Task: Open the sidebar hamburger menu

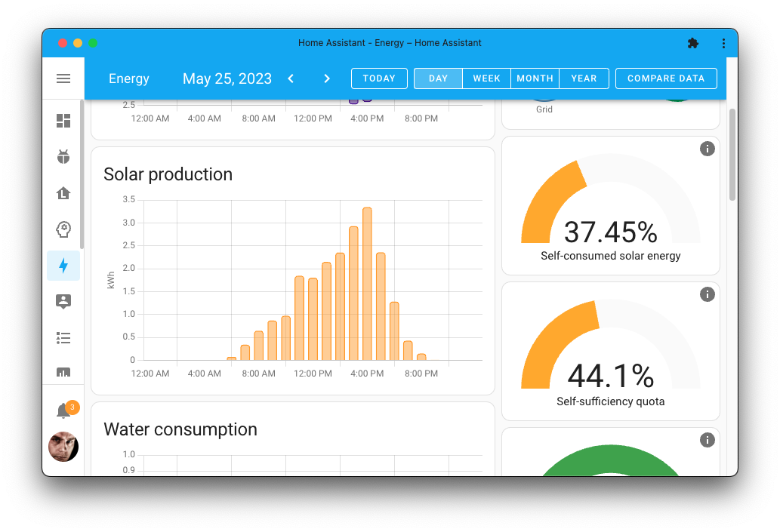Action: click(x=63, y=78)
